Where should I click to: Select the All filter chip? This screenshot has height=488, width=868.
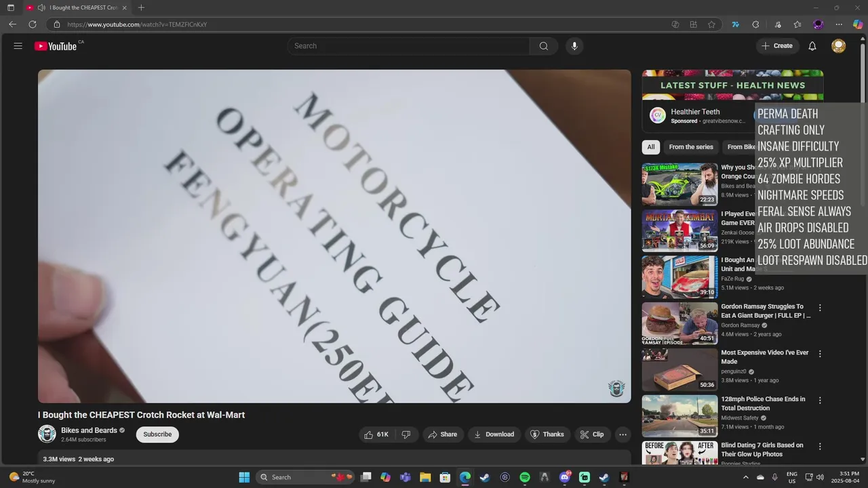point(651,147)
